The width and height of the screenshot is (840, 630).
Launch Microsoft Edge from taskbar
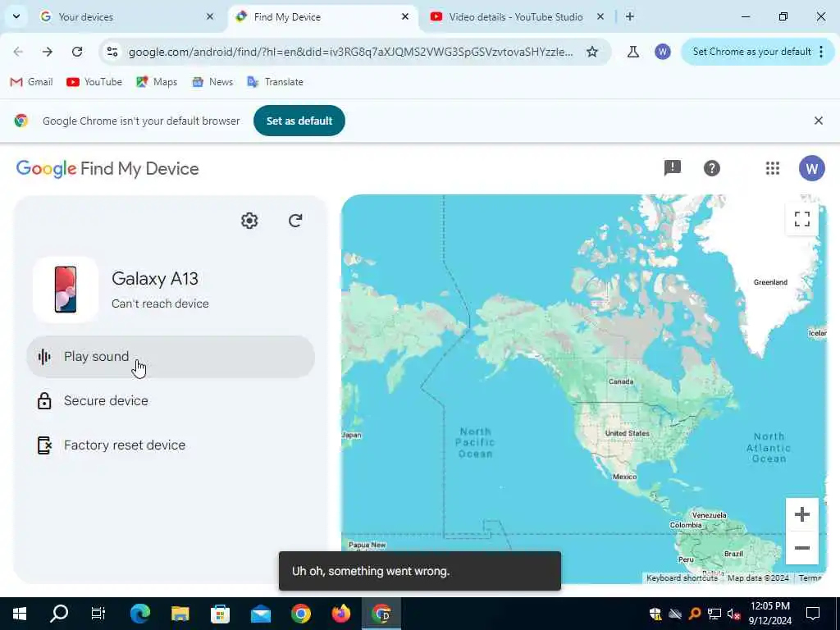(139, 614)
